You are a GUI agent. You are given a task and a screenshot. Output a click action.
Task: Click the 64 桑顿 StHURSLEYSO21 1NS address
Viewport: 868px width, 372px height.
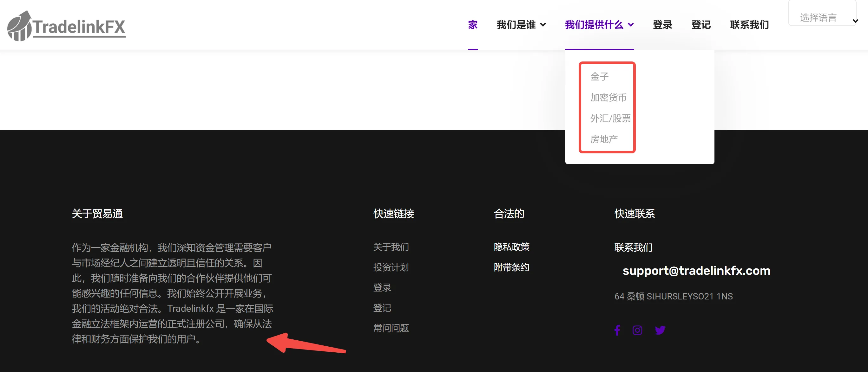[x=674, y=296]
